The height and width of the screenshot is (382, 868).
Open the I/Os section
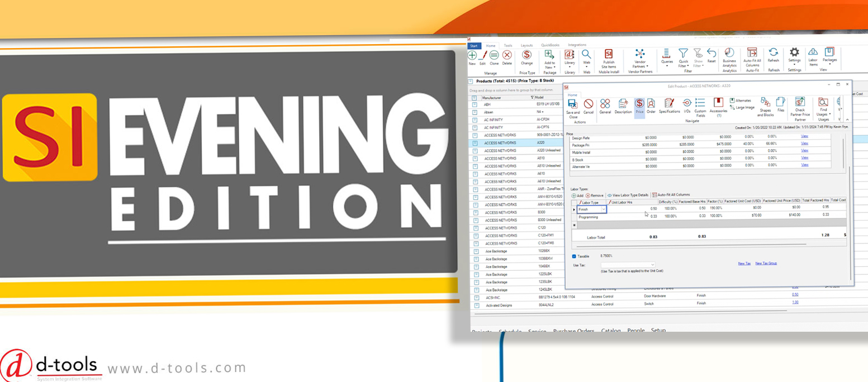pos(687,106)
